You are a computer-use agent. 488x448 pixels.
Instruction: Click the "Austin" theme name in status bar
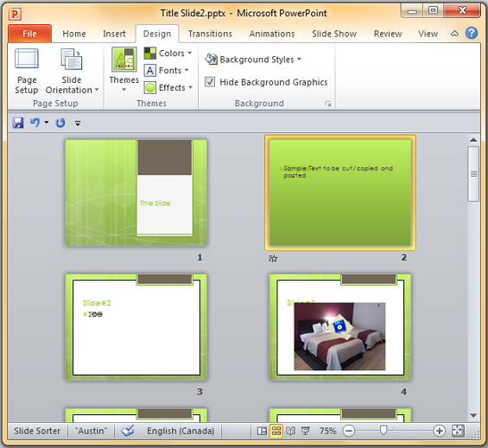[x=91, y=431]
